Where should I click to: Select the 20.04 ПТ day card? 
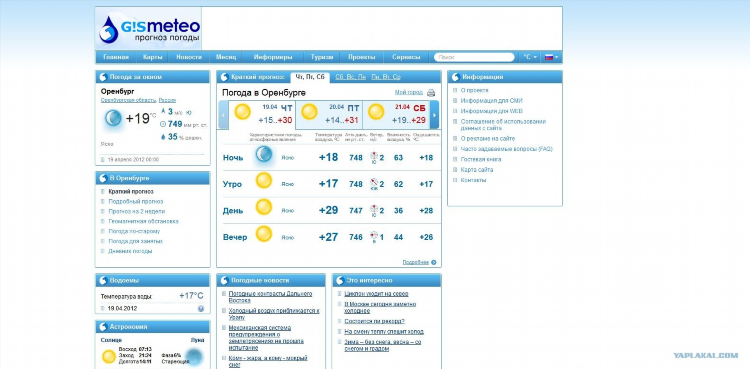coord(329,115)
